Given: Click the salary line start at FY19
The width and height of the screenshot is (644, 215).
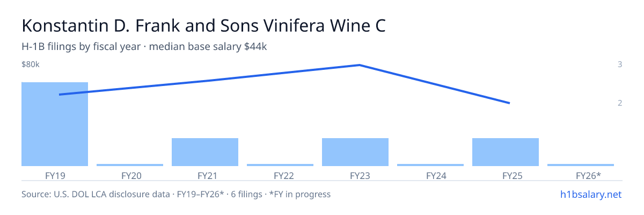Looking at the screenshot, I should click(x=59, y=95).
